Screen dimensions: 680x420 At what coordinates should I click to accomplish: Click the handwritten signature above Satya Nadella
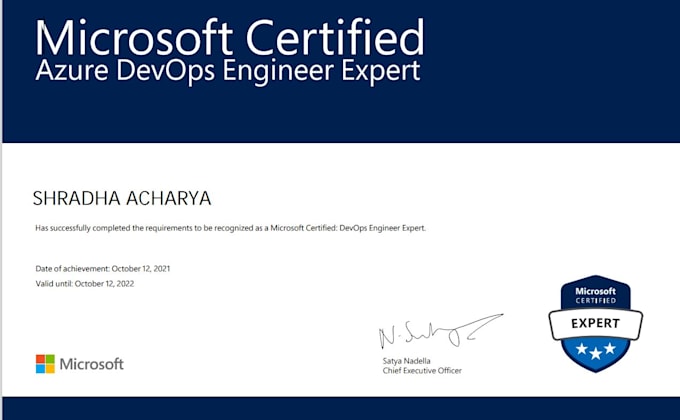pos(441,331)
